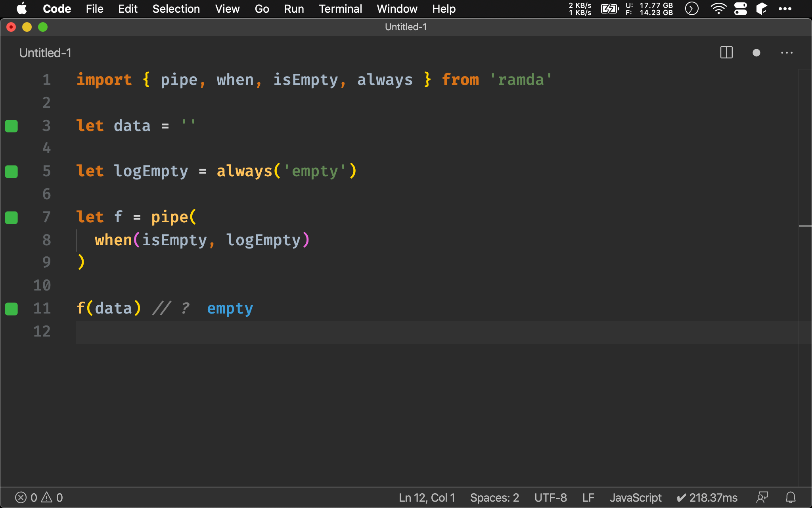The height and width of the screenshot is (508, 812).
Task: Open the Terminal menu
Action: (x=340, y=9)
